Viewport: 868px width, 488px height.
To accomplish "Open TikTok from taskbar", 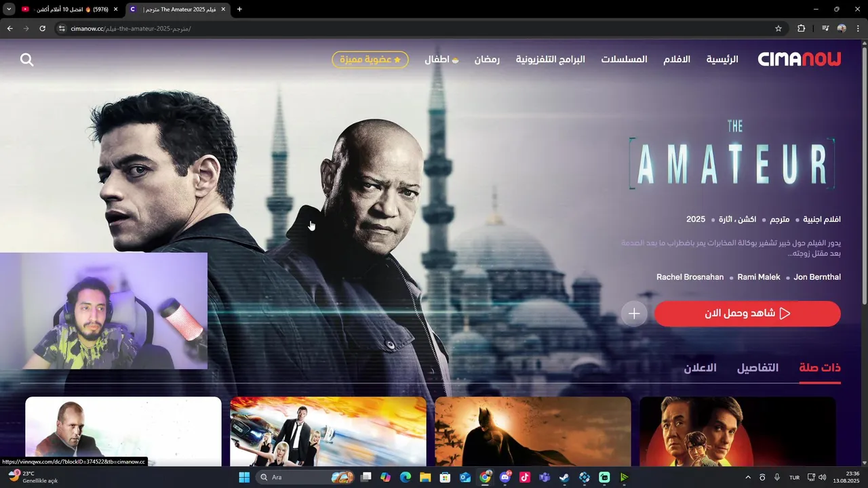I will [x=525, y=477].
